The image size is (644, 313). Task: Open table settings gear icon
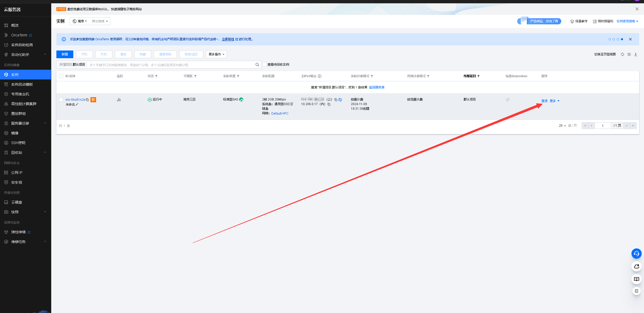[629, 54]
